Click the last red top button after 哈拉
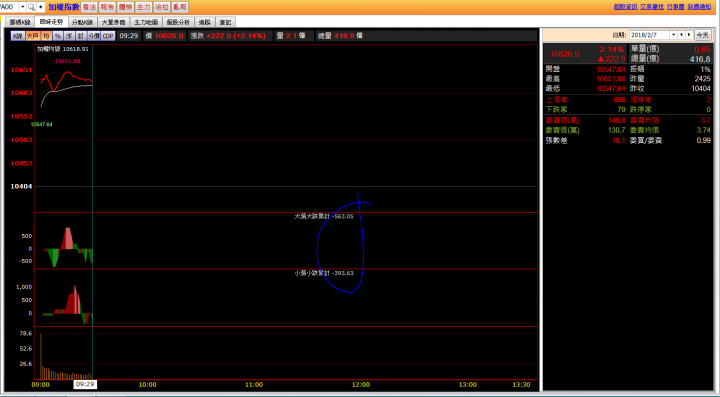The image size is (720, 397). 180,7
